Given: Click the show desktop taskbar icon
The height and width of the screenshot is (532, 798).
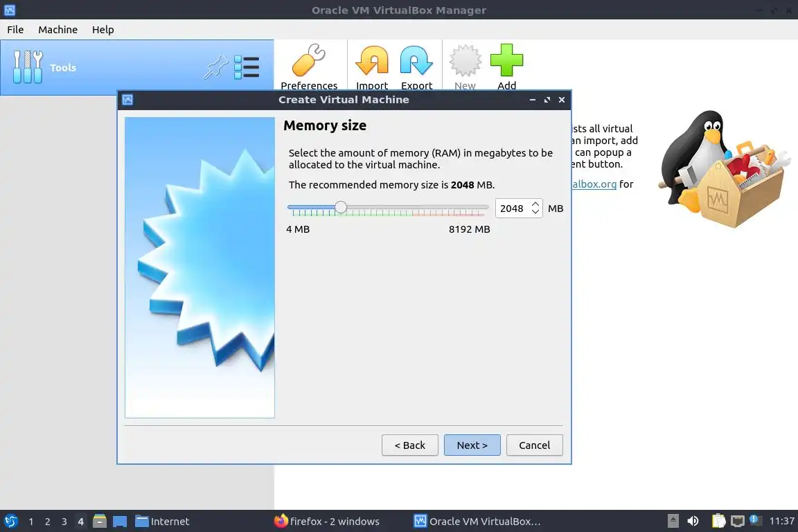Looking at the screenshot, I should pyautogui.click(x=120, y=522).
